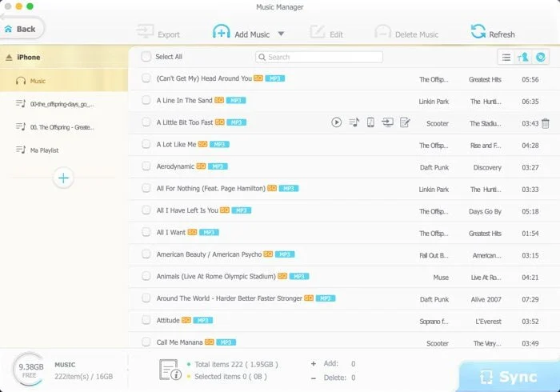Click MP3 tag on Attitude row
The width and height of the screenshot is (560, 392).
(x=203, y=320)
